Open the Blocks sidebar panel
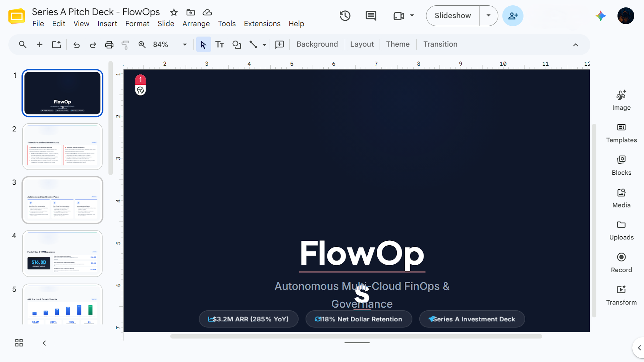Viewport: 644px width, 362px height. (621, 166)
